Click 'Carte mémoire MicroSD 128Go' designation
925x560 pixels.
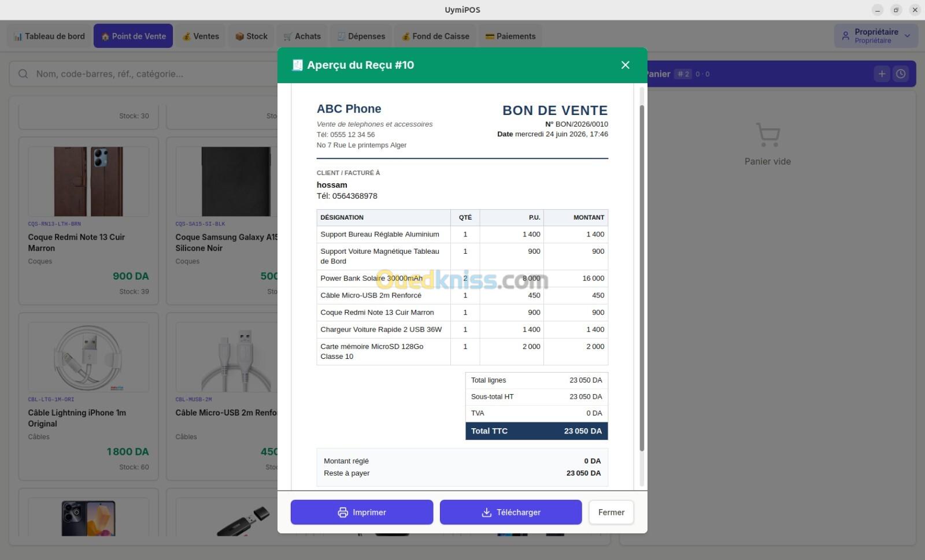tap(372, 351)
